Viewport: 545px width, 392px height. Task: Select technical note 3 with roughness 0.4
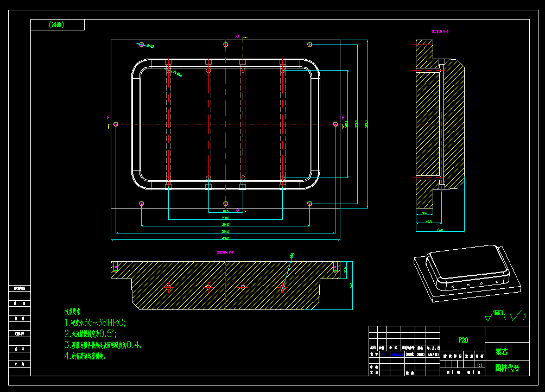pos(103,345)
